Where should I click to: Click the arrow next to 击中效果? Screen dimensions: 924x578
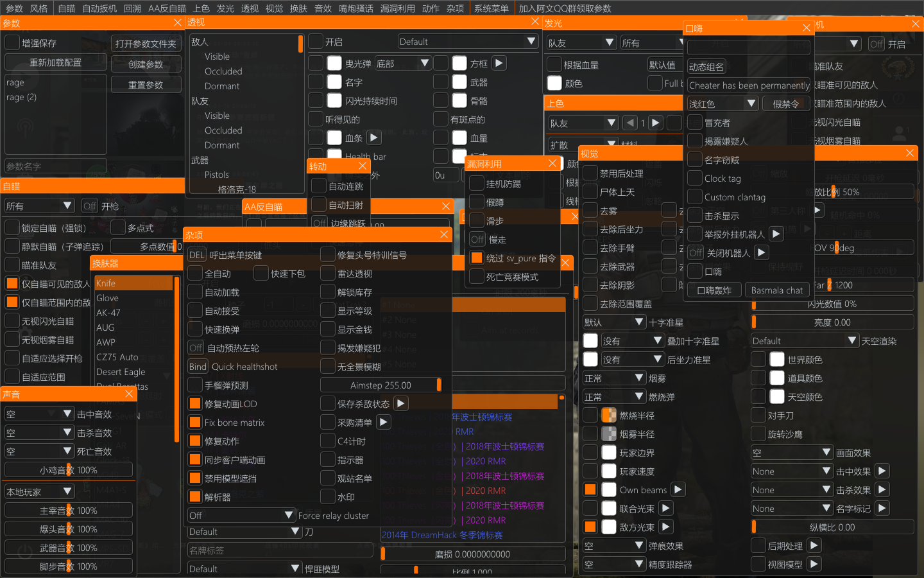click(x=882, y=471)
